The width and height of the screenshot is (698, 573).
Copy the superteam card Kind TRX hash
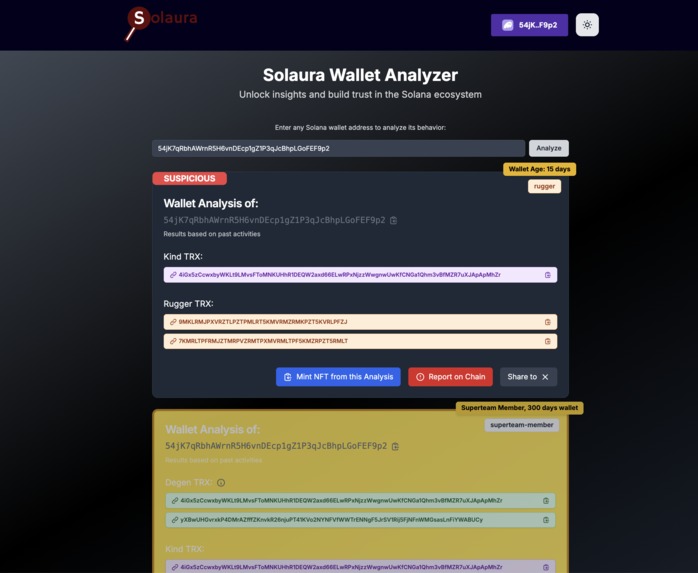click(x=546, y=568)
